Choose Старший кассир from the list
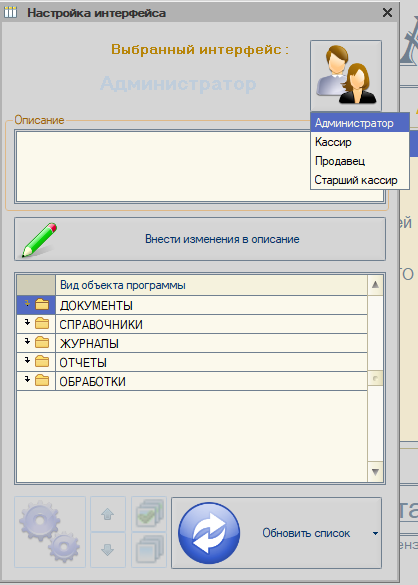The image size is (418, 585). point(360,180)
